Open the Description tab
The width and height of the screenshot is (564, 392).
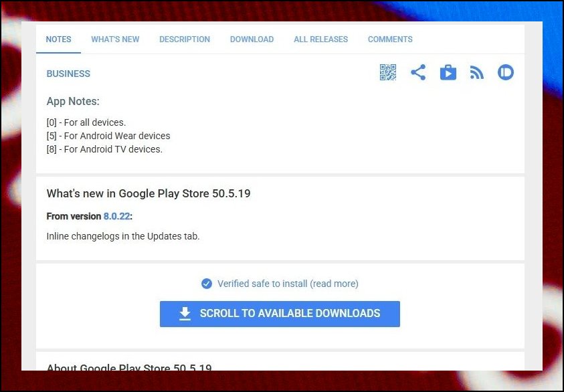tap(185, 39)
